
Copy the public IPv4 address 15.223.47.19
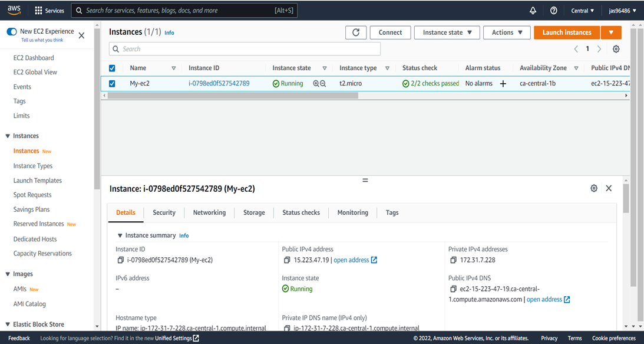tap(287, 260)
